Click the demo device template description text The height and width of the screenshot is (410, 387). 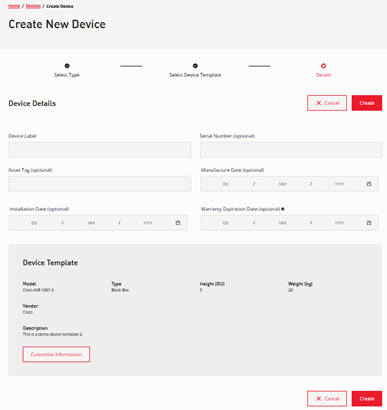click(x=53, y=334)
